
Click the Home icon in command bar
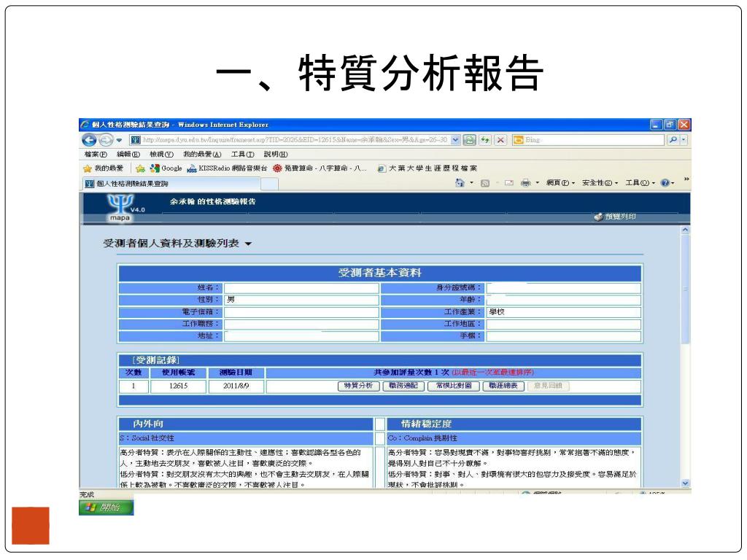pyautogui.click(x=460, y=183)
